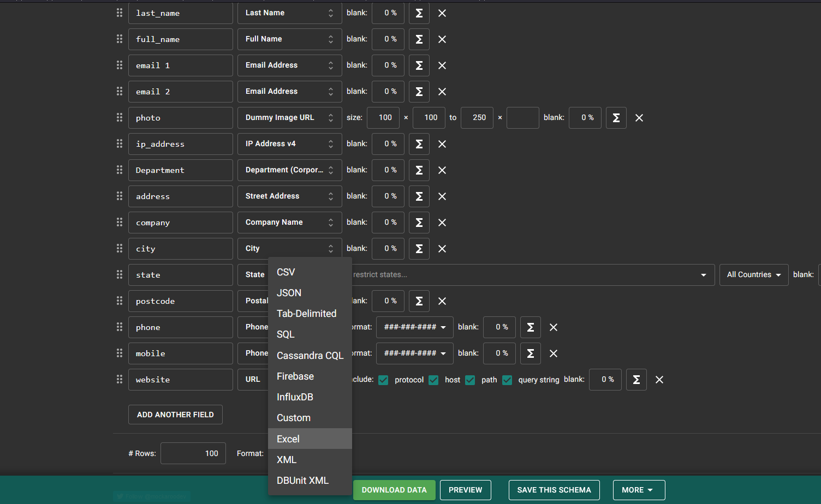Open formula editor for Department row
The width and height of the screenshot is (821, 504).
(x=419, y=170)
